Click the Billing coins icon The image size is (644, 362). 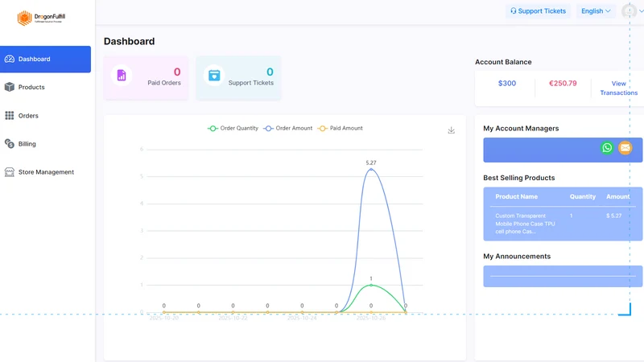10,144
